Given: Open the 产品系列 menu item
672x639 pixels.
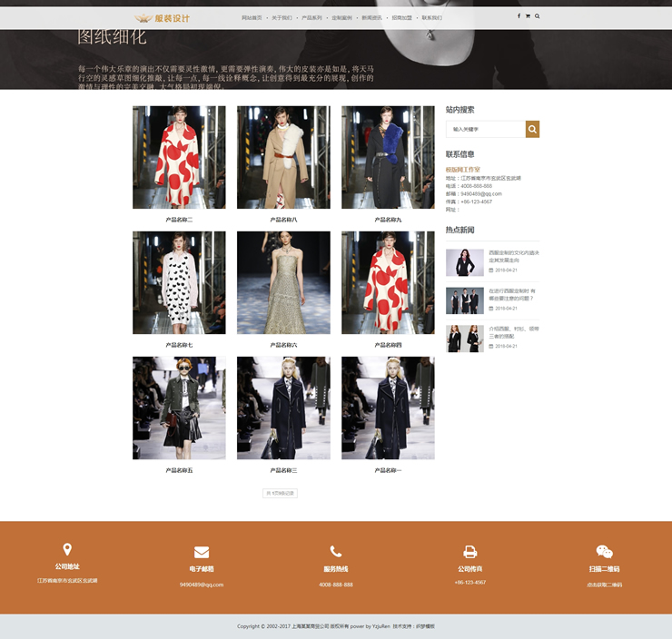Looking at the screenshot, I should [311, 17].
